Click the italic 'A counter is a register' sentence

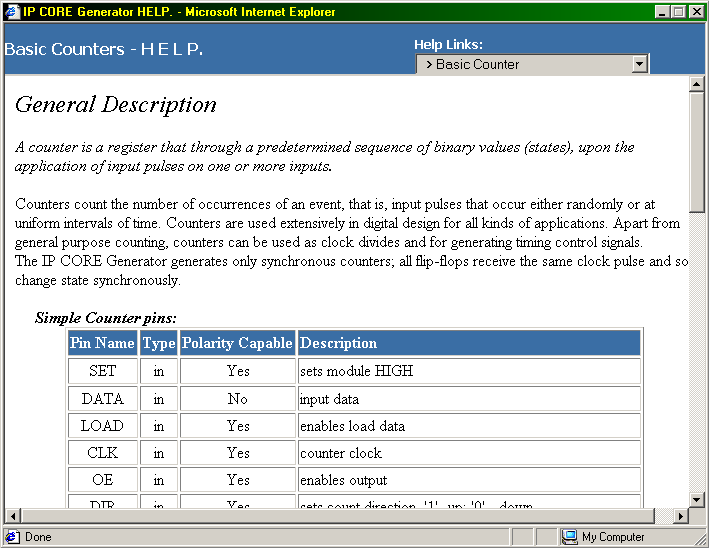pos(325,157)
